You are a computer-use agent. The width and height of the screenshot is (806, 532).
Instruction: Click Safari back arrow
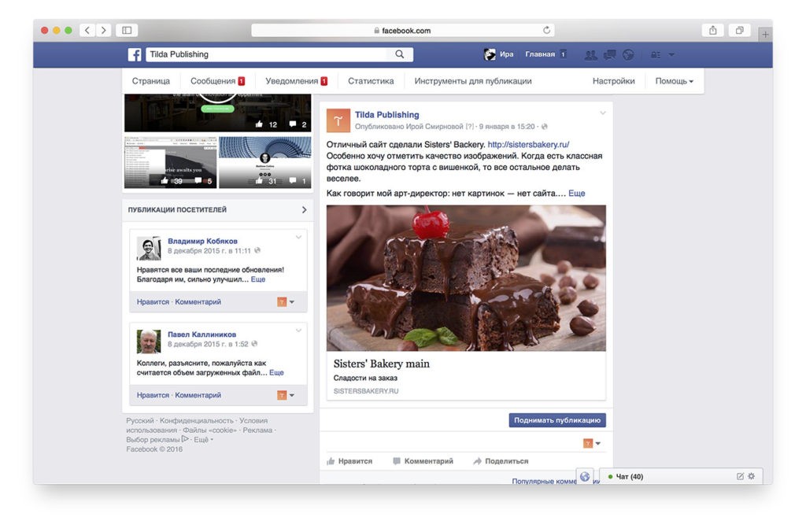[x=87, y=31]
